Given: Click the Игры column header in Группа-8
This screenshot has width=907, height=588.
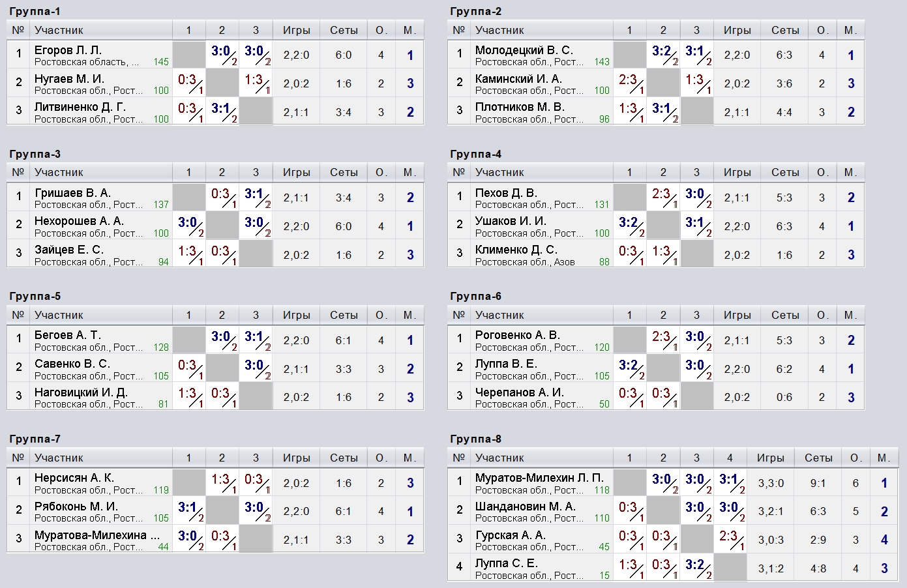Looking at the screenshot, I should click(x=770, y=458).
